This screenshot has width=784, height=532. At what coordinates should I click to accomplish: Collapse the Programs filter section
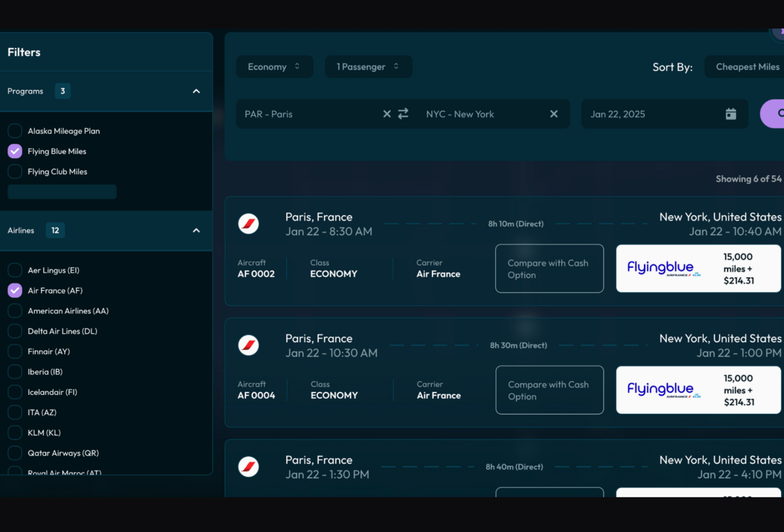[196, 91]
